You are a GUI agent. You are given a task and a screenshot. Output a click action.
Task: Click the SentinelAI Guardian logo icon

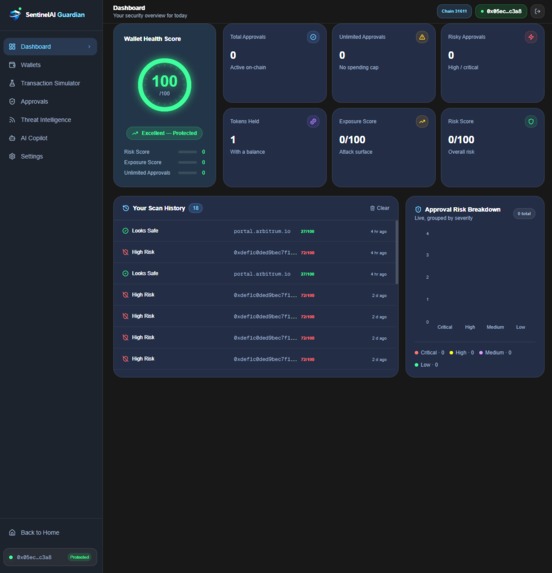(x=15, y=14)
